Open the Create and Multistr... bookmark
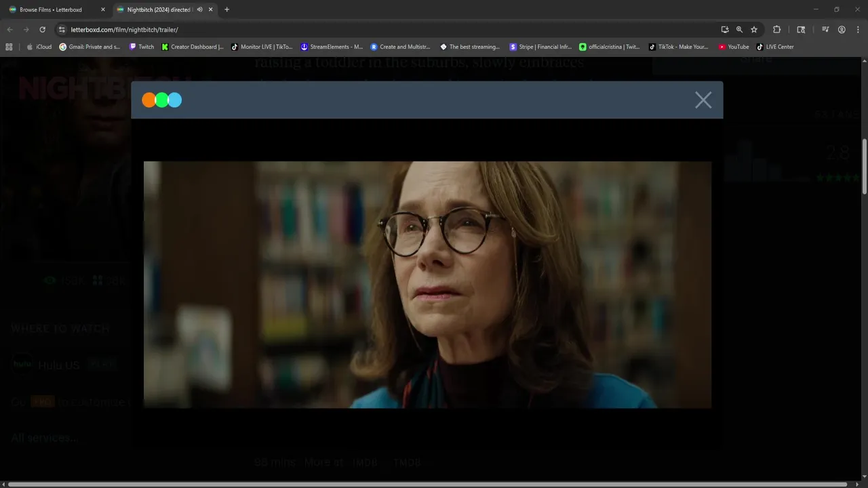 click(x=401, y=47)
